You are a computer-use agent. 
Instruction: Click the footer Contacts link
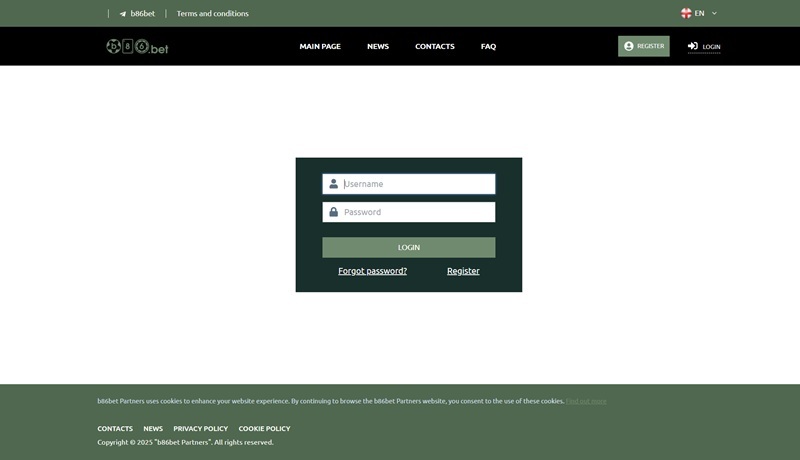pyautogui.click(x=115, y=428)
